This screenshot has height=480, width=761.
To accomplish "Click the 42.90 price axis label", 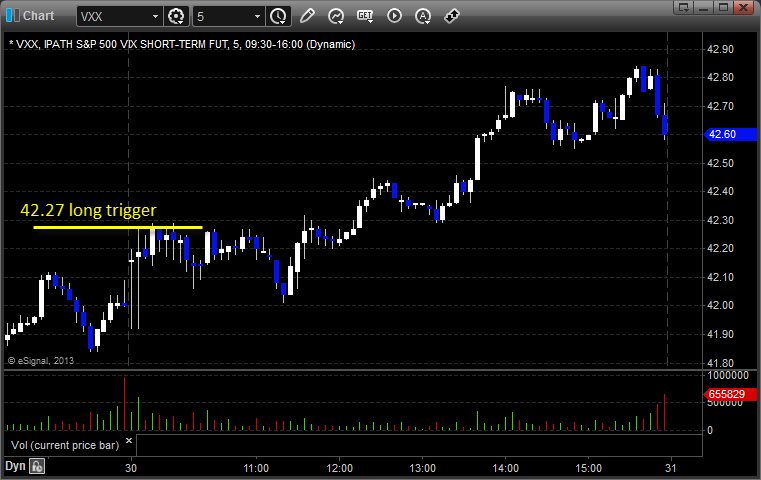I will [720, 50].
